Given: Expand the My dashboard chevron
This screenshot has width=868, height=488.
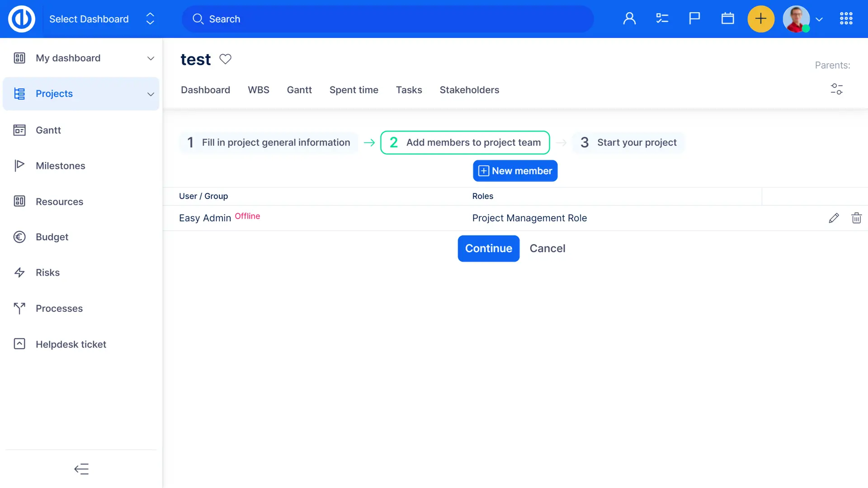Looking at the screenshot, I should [x=151, y=58].
